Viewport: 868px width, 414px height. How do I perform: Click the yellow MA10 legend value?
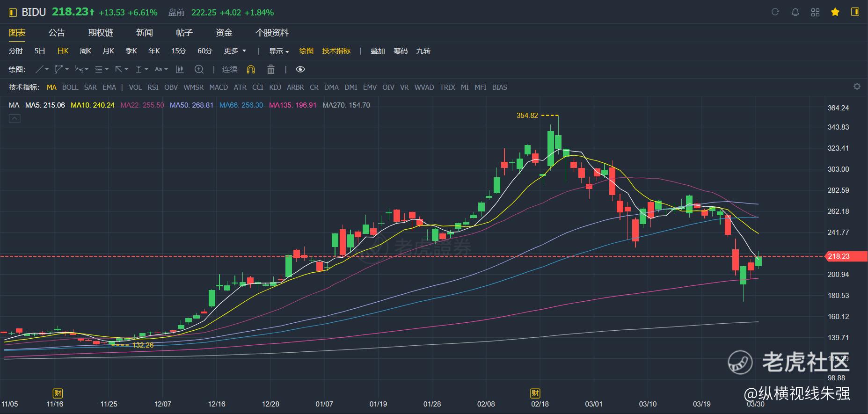[93, 105]
